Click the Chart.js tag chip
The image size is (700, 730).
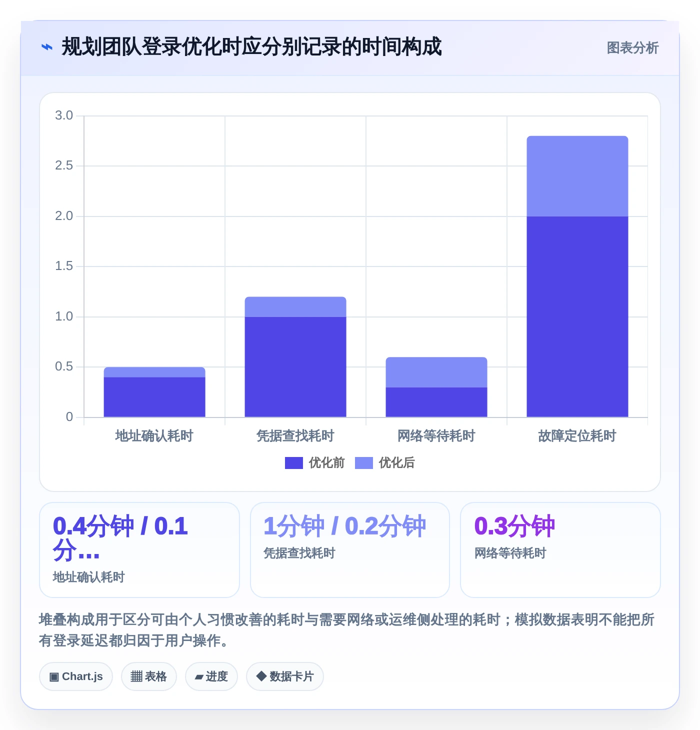[76, 676]
